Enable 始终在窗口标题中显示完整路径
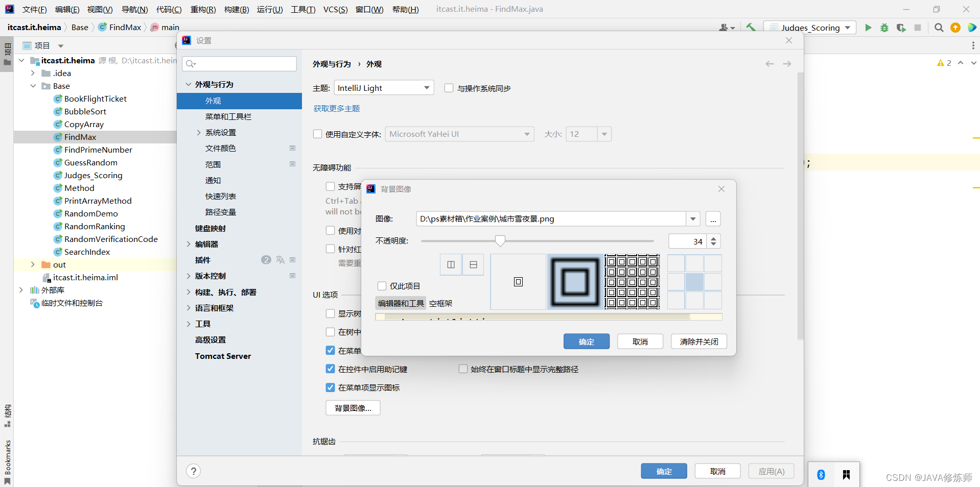Image resolution: width=980 pixels, height=487 pixels. coord(463,369)
